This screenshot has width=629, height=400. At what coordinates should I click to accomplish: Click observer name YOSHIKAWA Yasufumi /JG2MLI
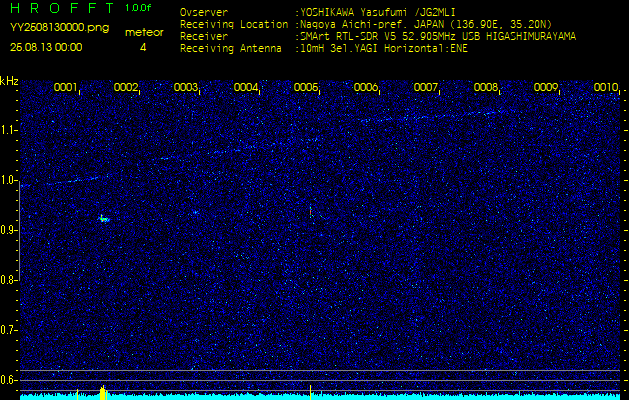[378, 12]
